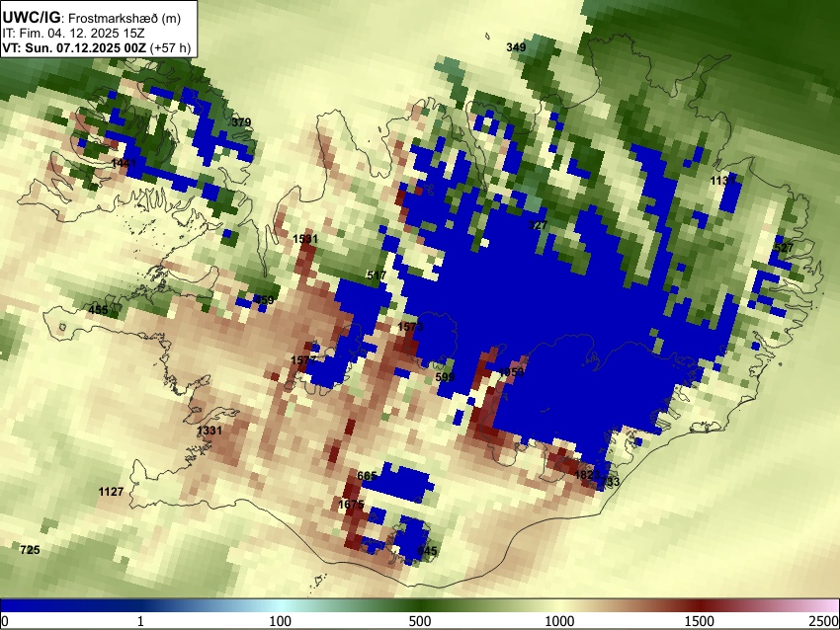Click the 1331 value label
This screenshot has width=840, height=630.
(x=210, y=431)
